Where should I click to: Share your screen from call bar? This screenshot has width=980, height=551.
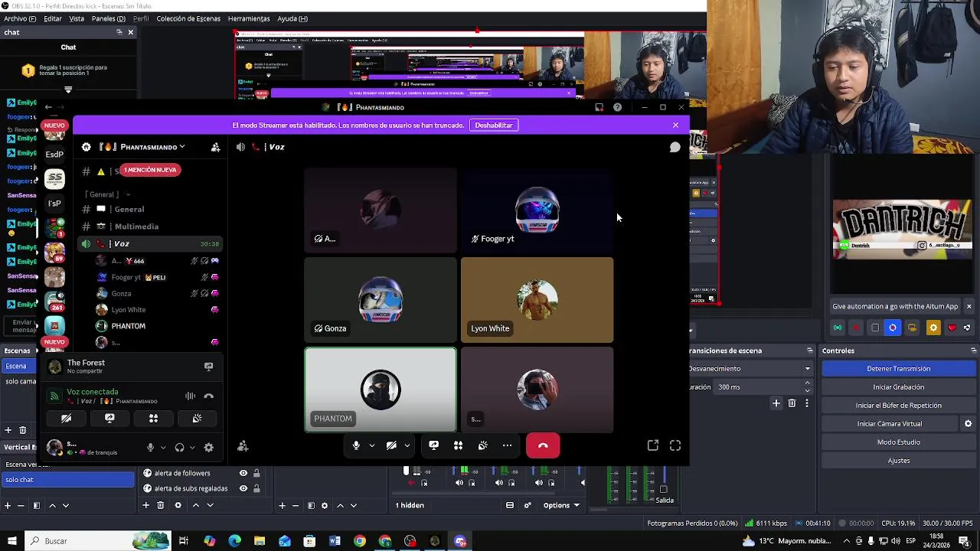(x=433, y=445)
